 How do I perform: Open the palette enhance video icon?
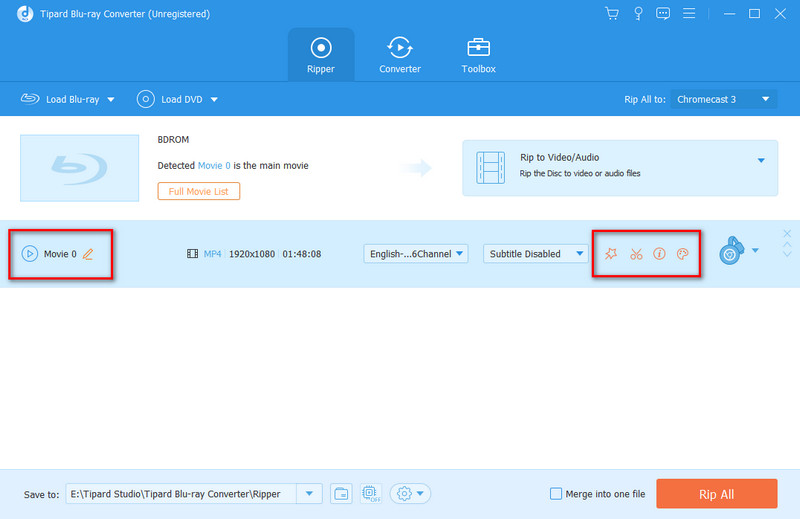pyautogui.click(x=683, y=254)
